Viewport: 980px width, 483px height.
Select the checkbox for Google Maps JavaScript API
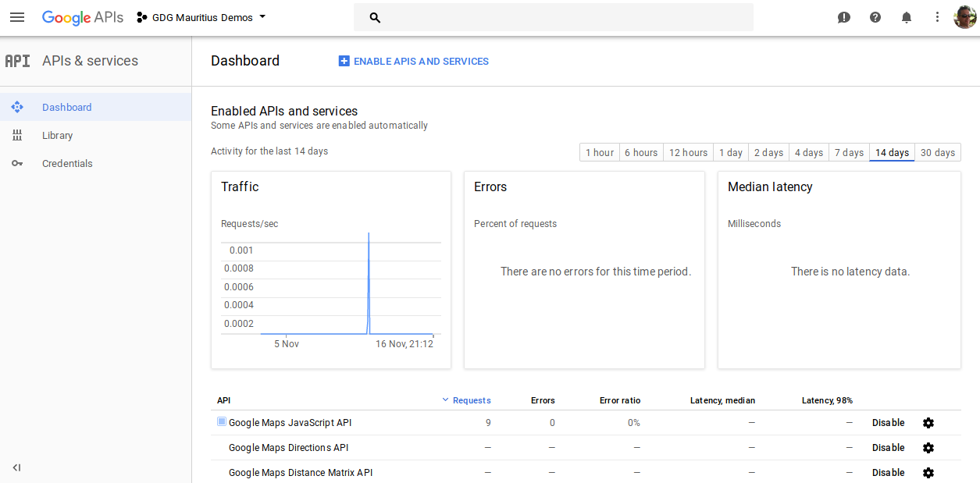(221, 421)
